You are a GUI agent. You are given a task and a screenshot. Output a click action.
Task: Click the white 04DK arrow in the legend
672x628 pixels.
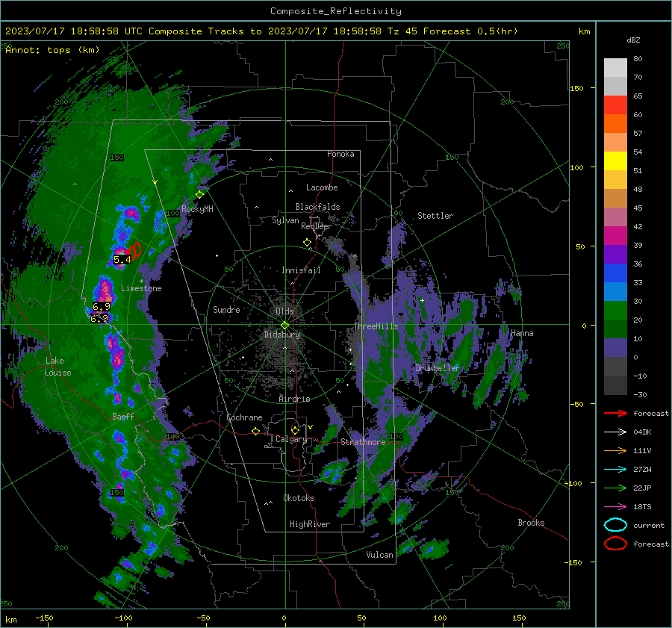(x=615, y=432)
